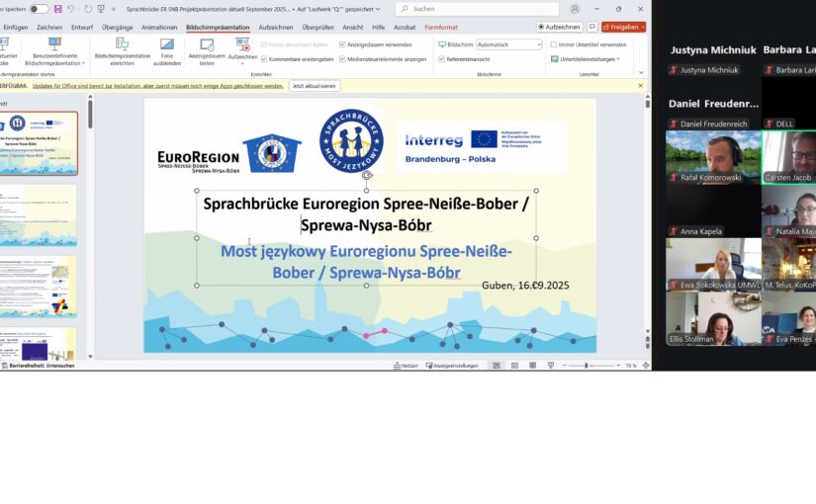The image size is (816, 504).
Task: Click the zoom out minus button
Action: point(564,366)
